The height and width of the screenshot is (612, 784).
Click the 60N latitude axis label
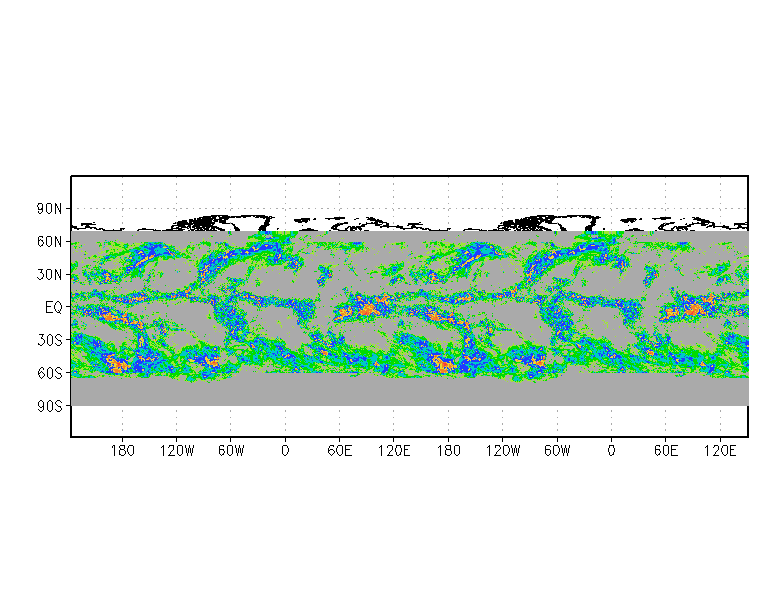click(49, 242)
